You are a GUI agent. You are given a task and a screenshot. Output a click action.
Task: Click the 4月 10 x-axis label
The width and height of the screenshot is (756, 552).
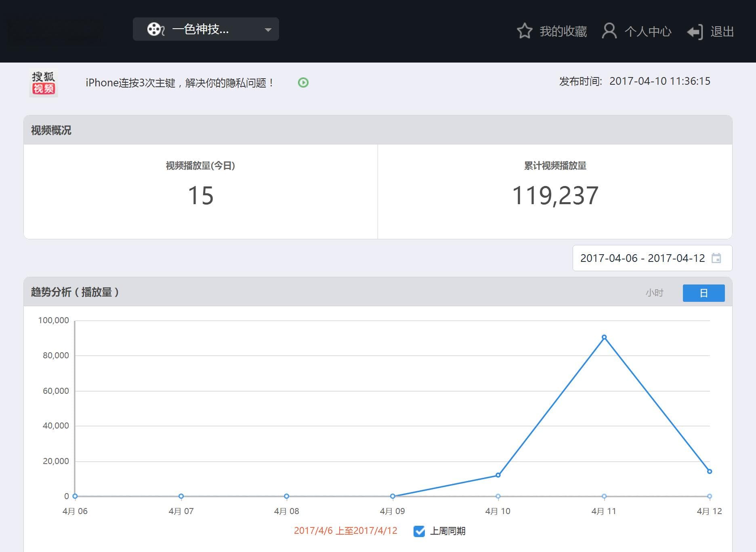coord(498,511)
